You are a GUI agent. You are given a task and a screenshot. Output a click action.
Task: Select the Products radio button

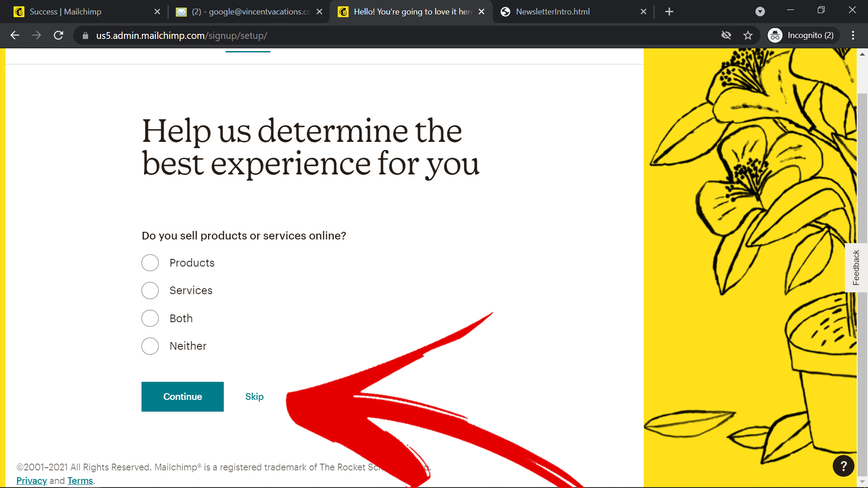150,263
